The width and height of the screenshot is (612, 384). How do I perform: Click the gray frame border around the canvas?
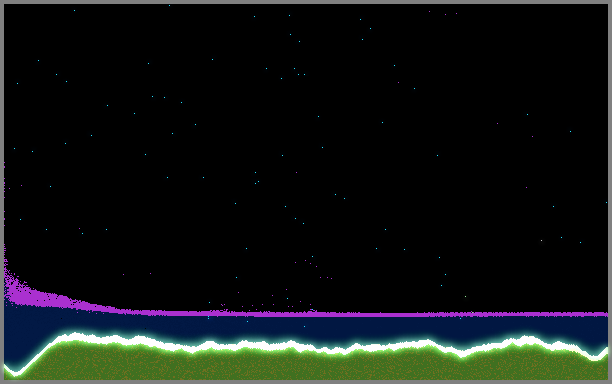(306, 2)
